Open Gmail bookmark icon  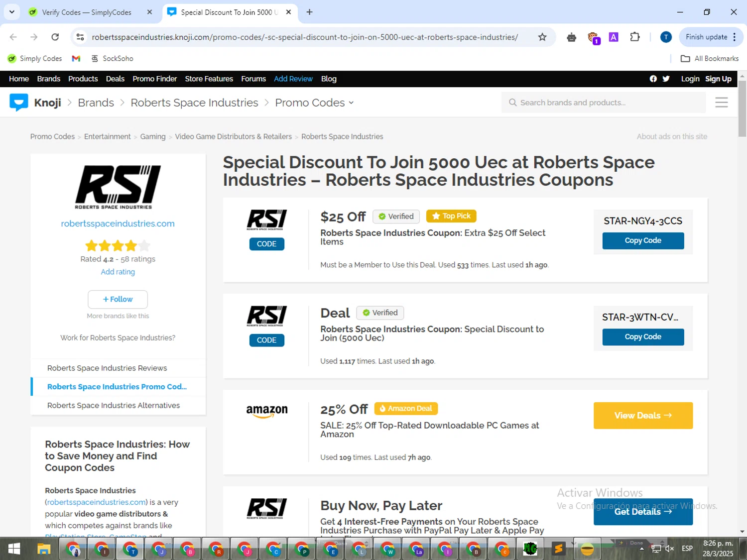pos(76,58)
